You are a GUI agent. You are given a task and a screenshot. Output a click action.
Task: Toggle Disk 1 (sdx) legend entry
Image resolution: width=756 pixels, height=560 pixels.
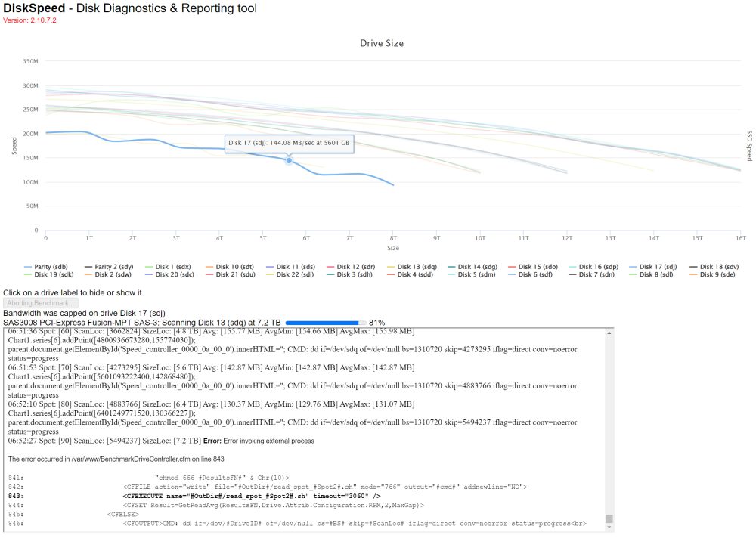point(169,267)
